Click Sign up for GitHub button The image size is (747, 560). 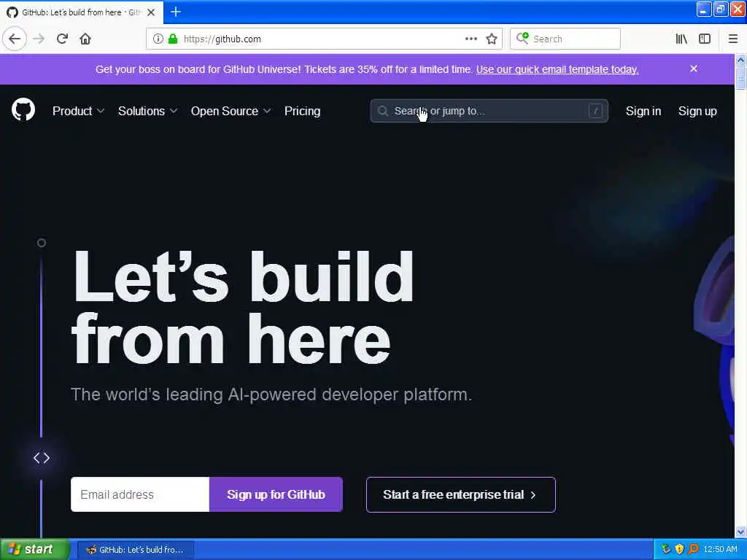276,494
